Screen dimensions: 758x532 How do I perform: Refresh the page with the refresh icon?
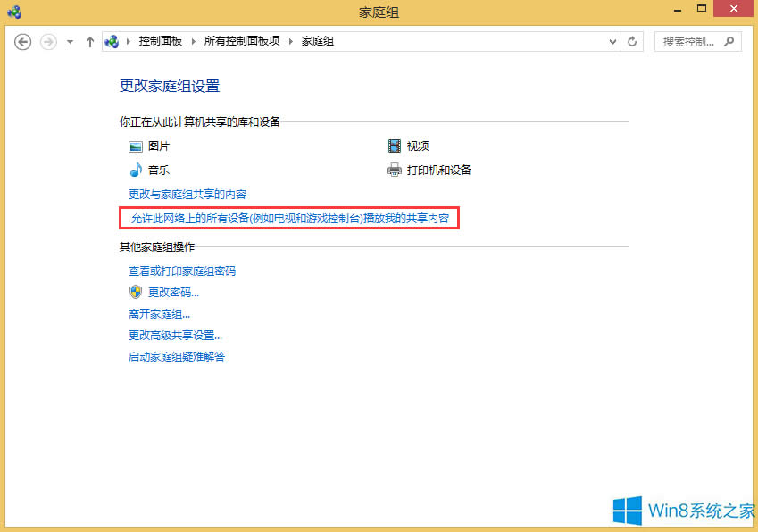tap(632, 41)
